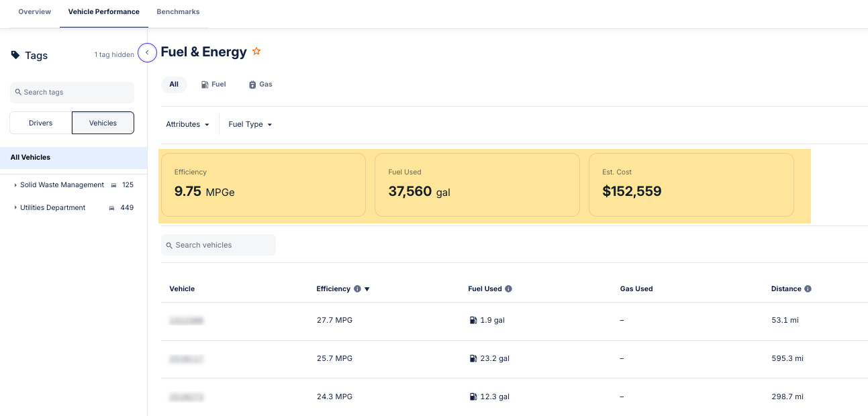Click the tag icon beside Tags heading
The height and width of the screenshot is (416, 868).
click(15, 56)
